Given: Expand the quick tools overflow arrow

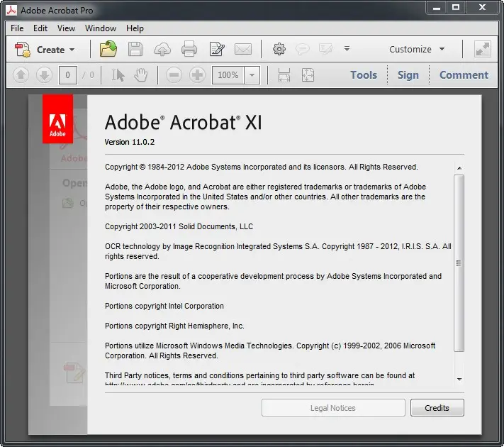Looking at the screenshot, I should point(347,49).
